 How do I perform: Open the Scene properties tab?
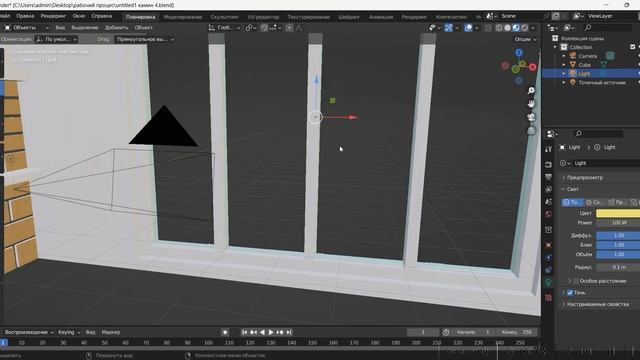pyautogui.click(x=548, y=202)
